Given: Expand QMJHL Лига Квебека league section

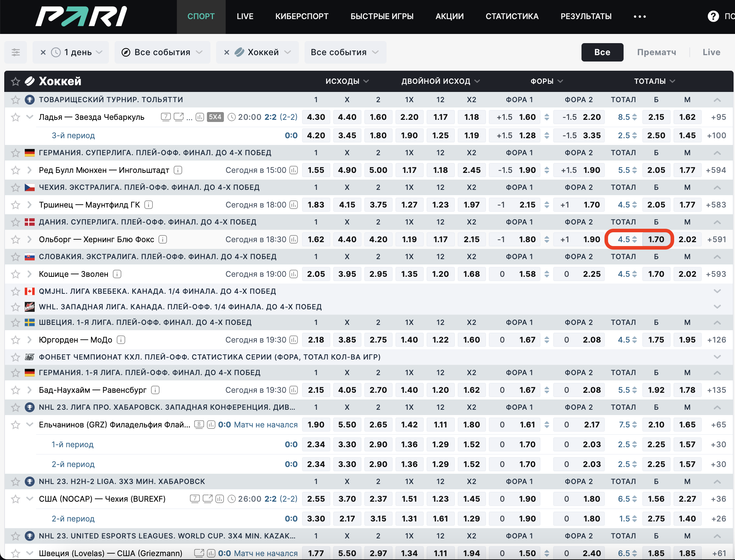Looking at the screenshot, I should tap(717, 291).
